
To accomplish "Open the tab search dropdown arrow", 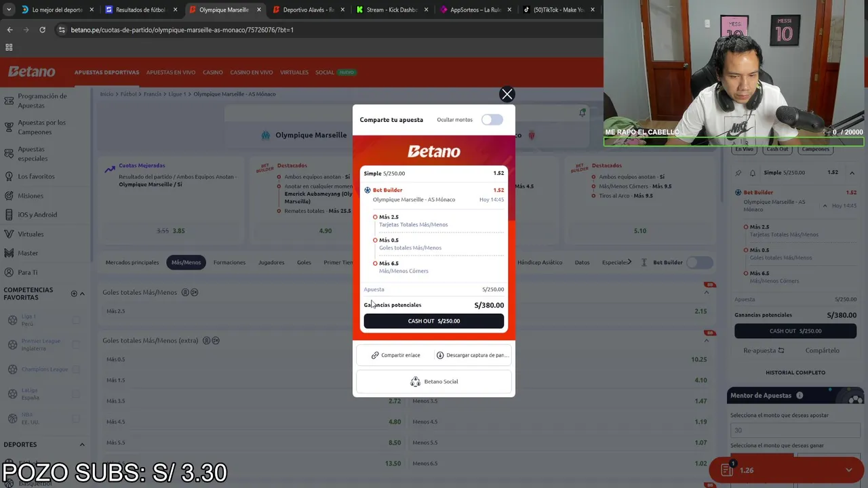I will point(8,9).
